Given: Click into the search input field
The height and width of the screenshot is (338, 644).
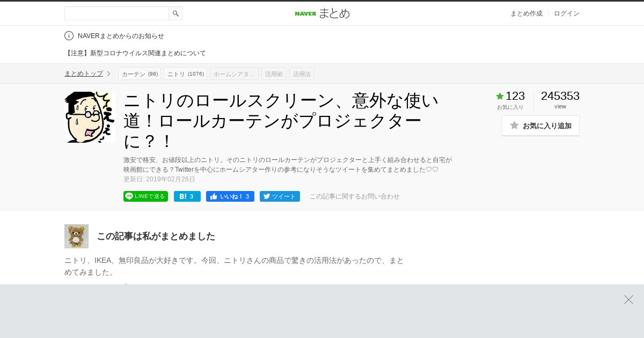Looking at the screenshot, I should (x=116, y=13).
